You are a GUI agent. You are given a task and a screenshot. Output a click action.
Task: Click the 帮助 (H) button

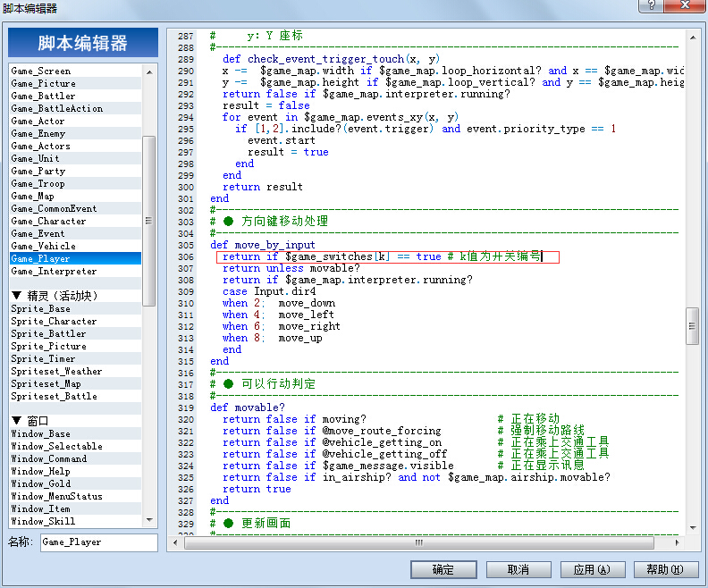coord(666,569)
